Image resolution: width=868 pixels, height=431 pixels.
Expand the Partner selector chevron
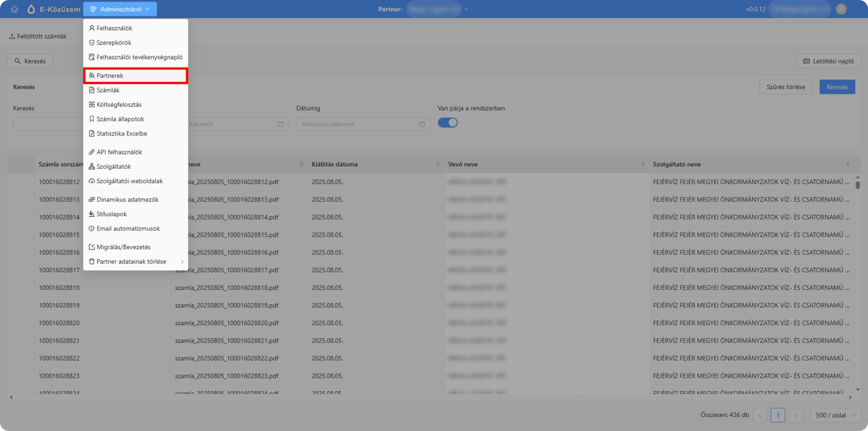point(466,9)
